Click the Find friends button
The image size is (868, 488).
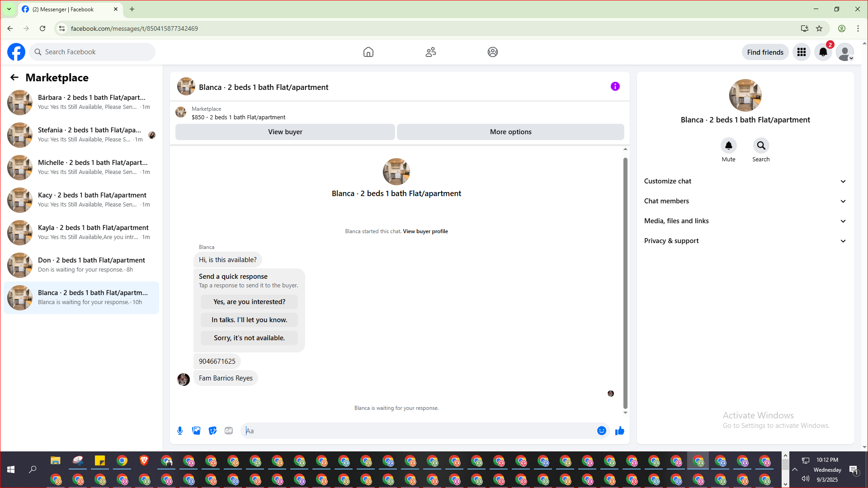(x=765, y=52)
